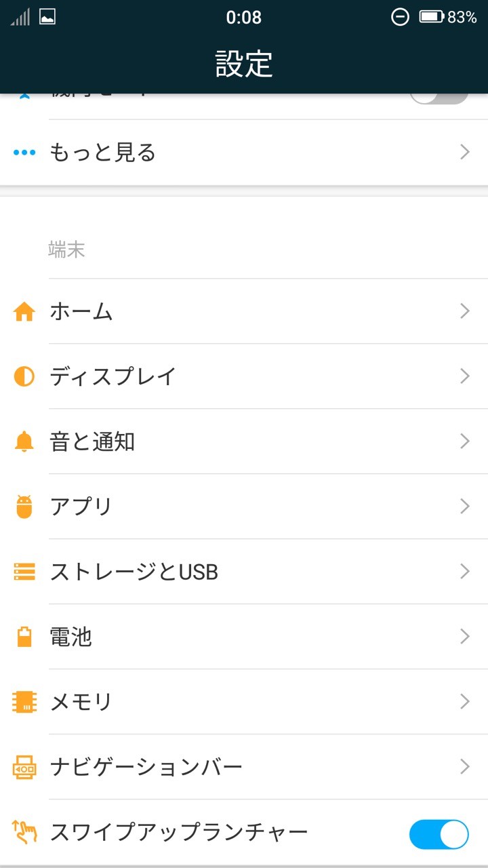Tap the three-dot More icon
The width and height of the screenshot is (488, 868).
[x=24, y=153]
